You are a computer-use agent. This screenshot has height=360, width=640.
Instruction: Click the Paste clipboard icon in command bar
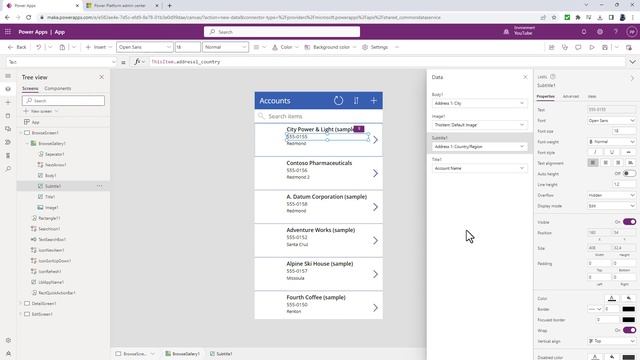pos(62,47)
